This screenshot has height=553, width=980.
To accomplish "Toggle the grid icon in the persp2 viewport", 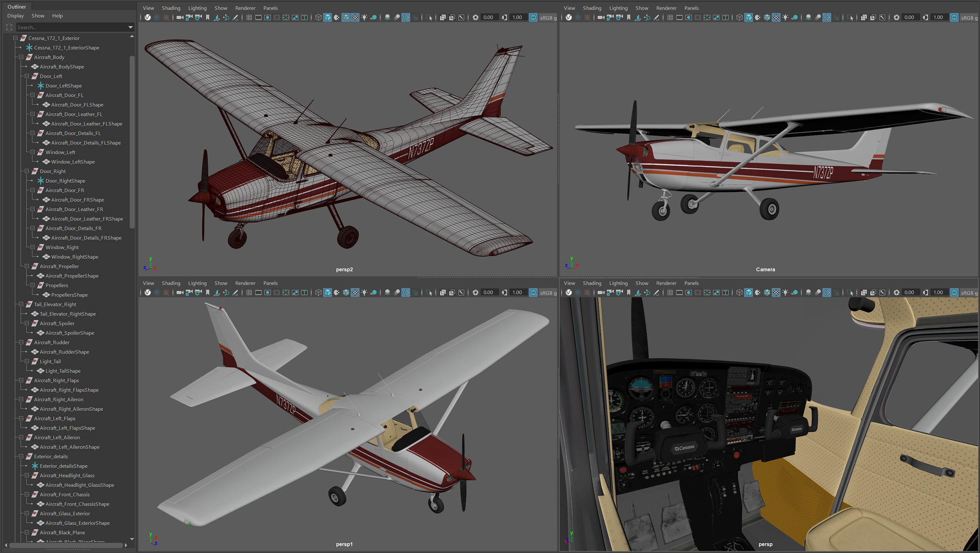I will pyautogui.click(x=249, y=17).
